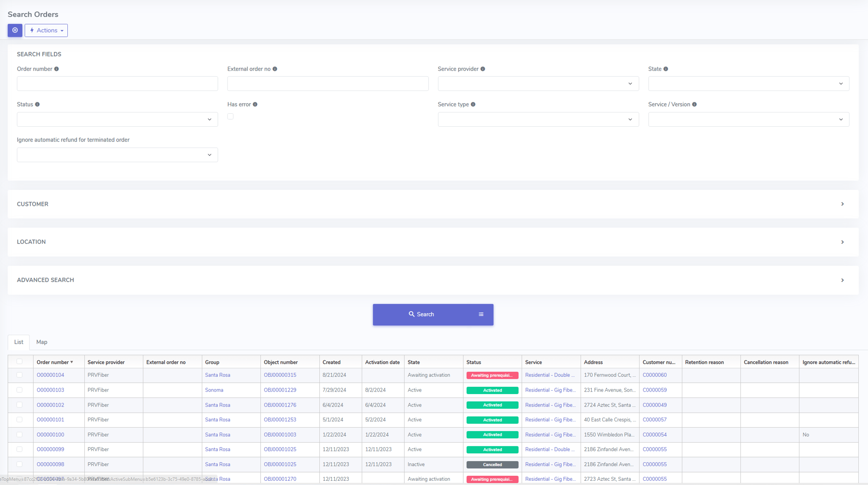Click the info icon beside Service provider
Image resolution: width=868 pixels, height=485 pixels.
pyautogui.click(x=483, y=69)
